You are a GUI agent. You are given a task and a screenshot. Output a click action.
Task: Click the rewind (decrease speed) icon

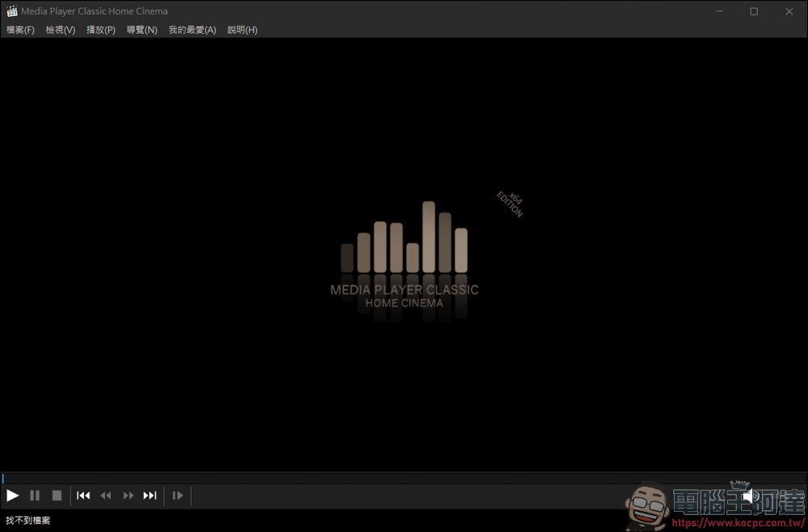click(106, 495)
